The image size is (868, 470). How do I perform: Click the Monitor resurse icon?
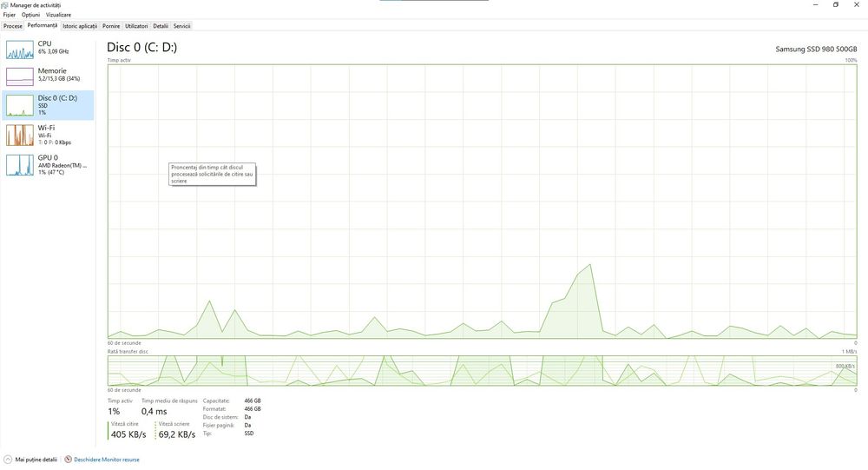(x=68, y=460)
